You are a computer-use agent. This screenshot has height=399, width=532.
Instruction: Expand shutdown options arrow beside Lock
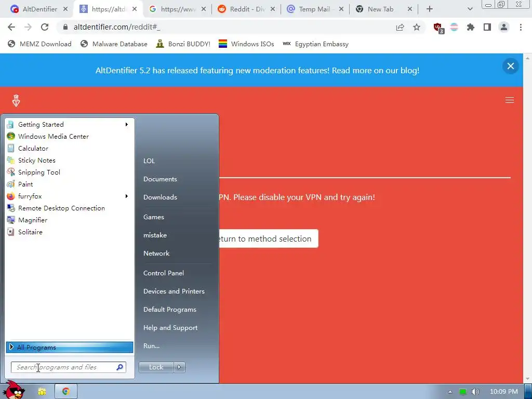pos(179,367)
